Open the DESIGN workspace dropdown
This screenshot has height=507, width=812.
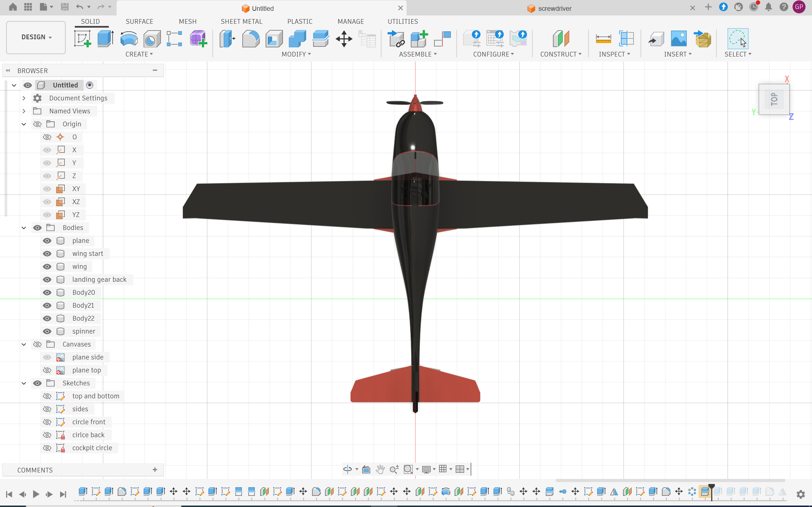[x=36, y=37]
